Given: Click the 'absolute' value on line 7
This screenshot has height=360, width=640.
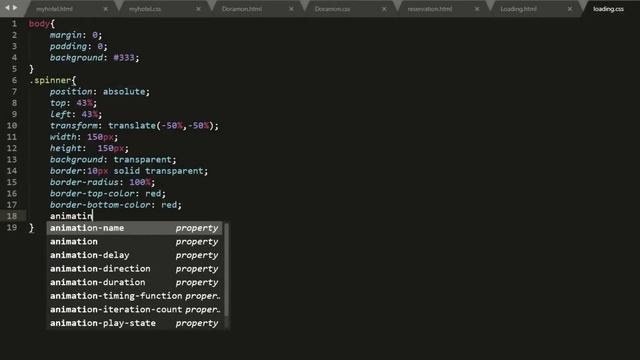Looking at the screenshot, I should (x=124, y=92).
